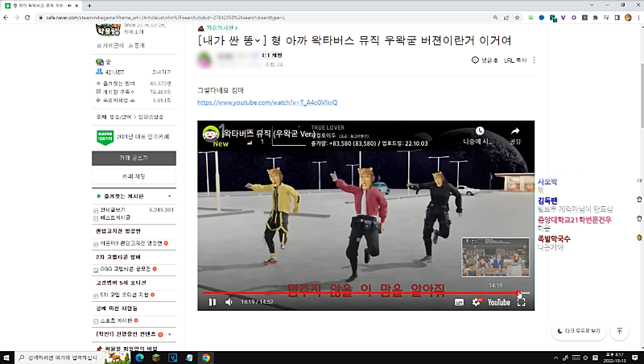Expand the ongoing contents section

(169, 334)
